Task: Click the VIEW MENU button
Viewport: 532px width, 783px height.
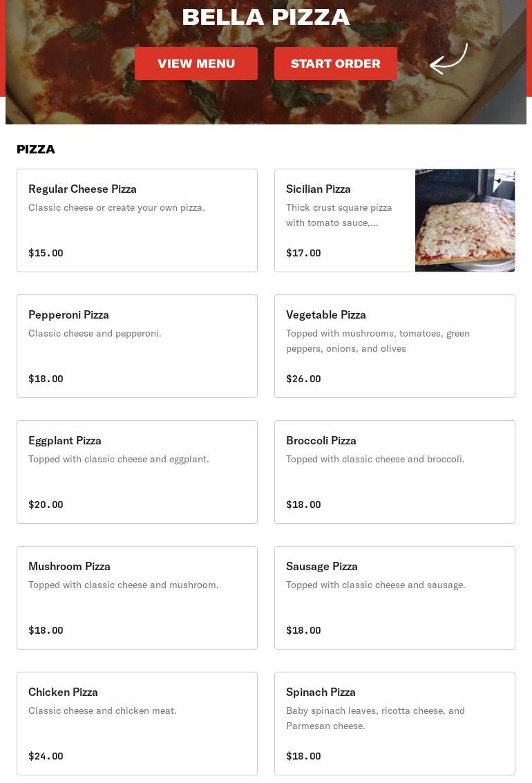Action: click(196, 64)
